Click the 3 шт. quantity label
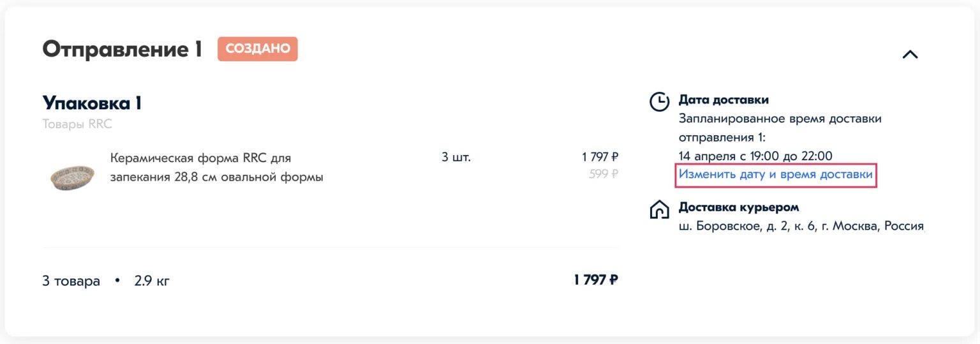Viewport: 980px width, 344px height. tap(456, 157)
